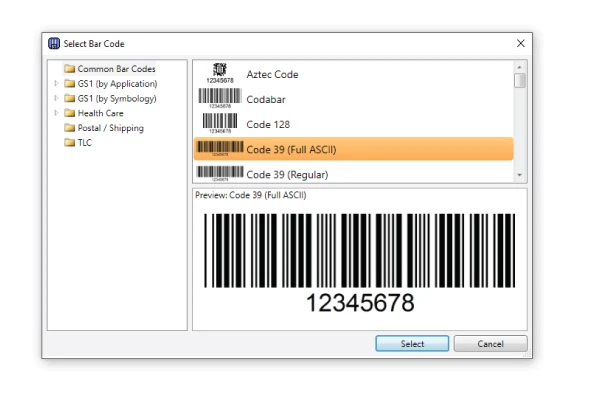600x400 pixels.
Task: Expand the GS1 (by Symbology) tree node
Action: tap(56, 99)
